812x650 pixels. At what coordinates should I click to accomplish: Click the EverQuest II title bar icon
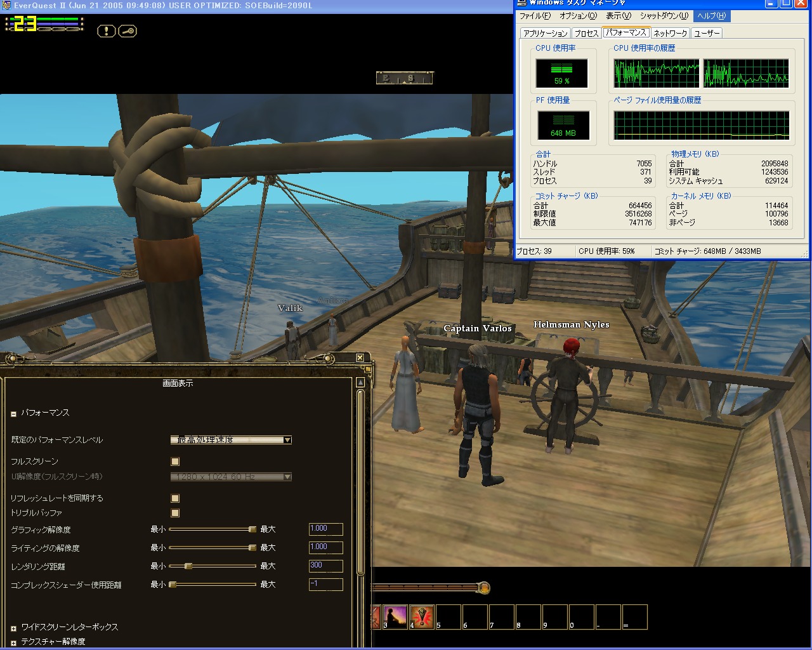coord(6,5)
